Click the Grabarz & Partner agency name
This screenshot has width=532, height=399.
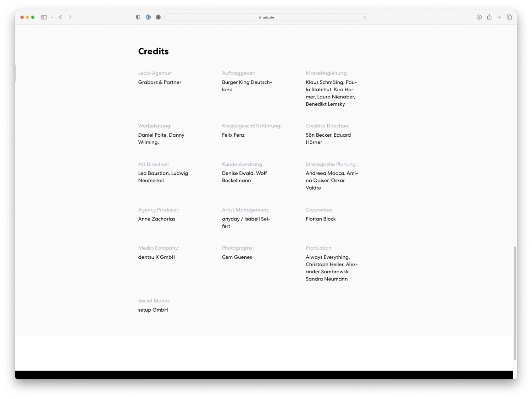(160, 82)
